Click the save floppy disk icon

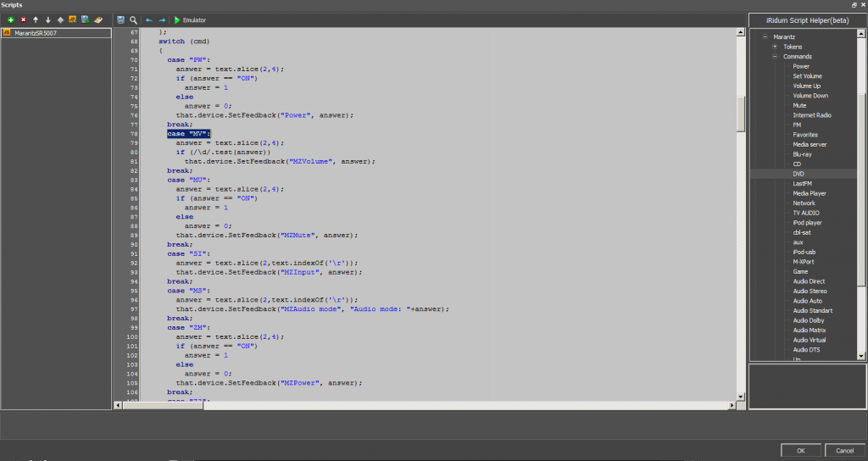[121, 19]
